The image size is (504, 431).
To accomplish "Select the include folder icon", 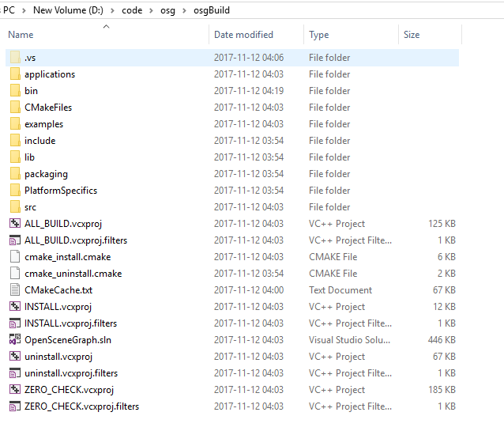I will coord(15,141).
